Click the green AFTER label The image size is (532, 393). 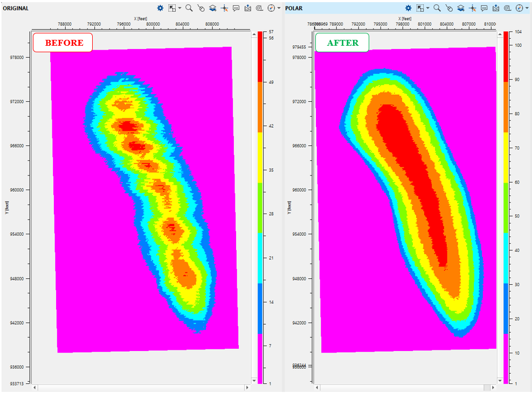click(342, 43)
